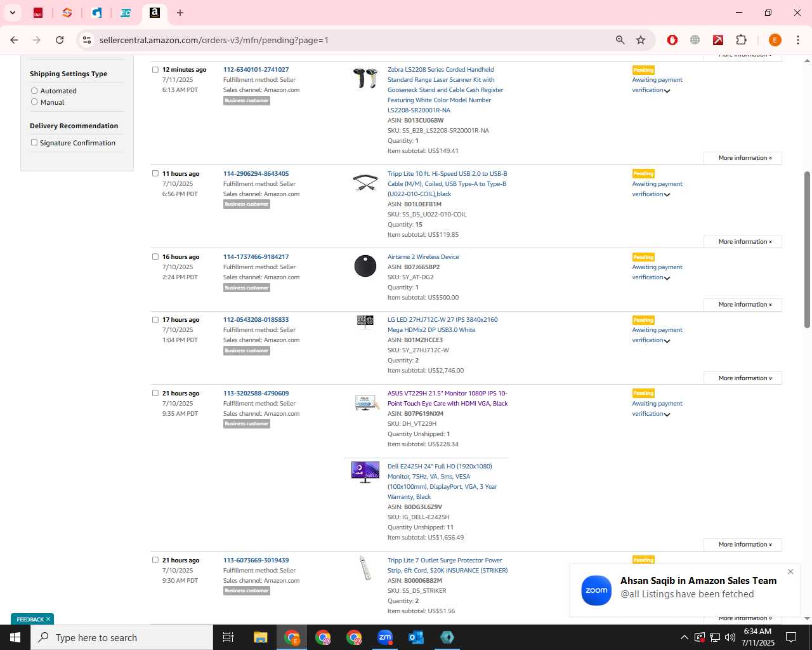This screenshot has height=650, width=812.
Task: Check order 113-6073669-3019439 checkbox
Action: [155, 560]
